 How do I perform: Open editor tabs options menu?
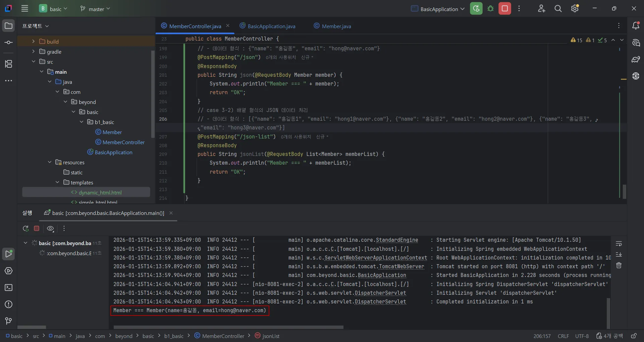(619, 26)
